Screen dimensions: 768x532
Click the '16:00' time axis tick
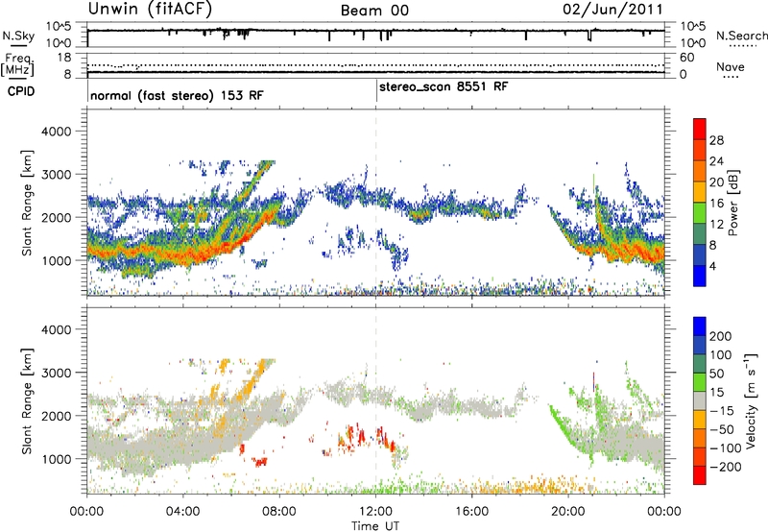tap(471, 512)
